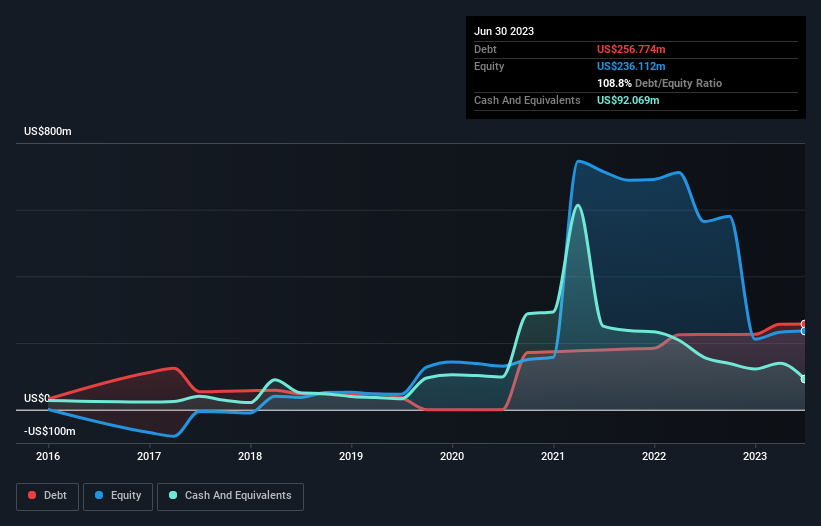Click the US$256.774m debt value
The width and height of the screenshot is (821, 526).
[631, 49]
